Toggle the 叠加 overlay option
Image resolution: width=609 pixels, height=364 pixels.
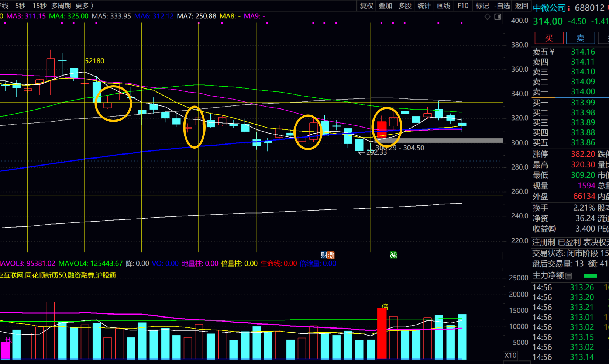point(385,6)
